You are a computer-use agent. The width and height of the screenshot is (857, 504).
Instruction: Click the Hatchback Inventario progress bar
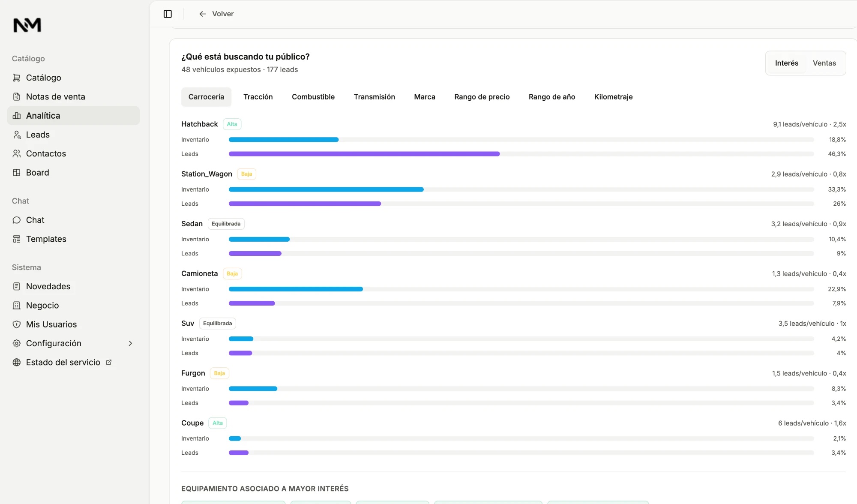(x=521, y=140)
